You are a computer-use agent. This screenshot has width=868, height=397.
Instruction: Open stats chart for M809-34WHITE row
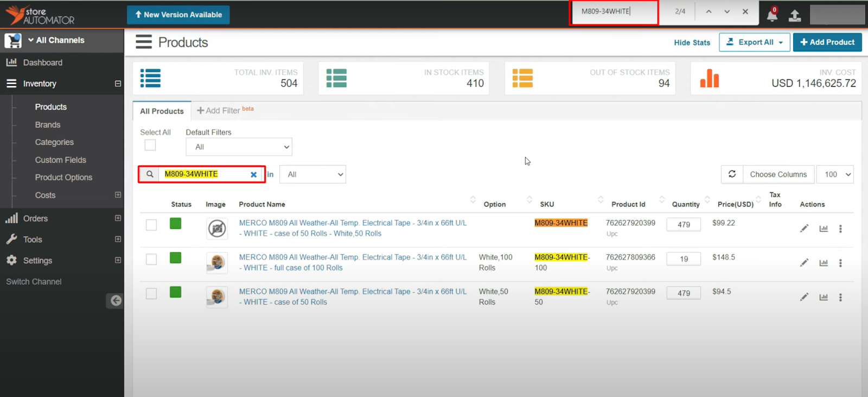(x=824, y=229)
